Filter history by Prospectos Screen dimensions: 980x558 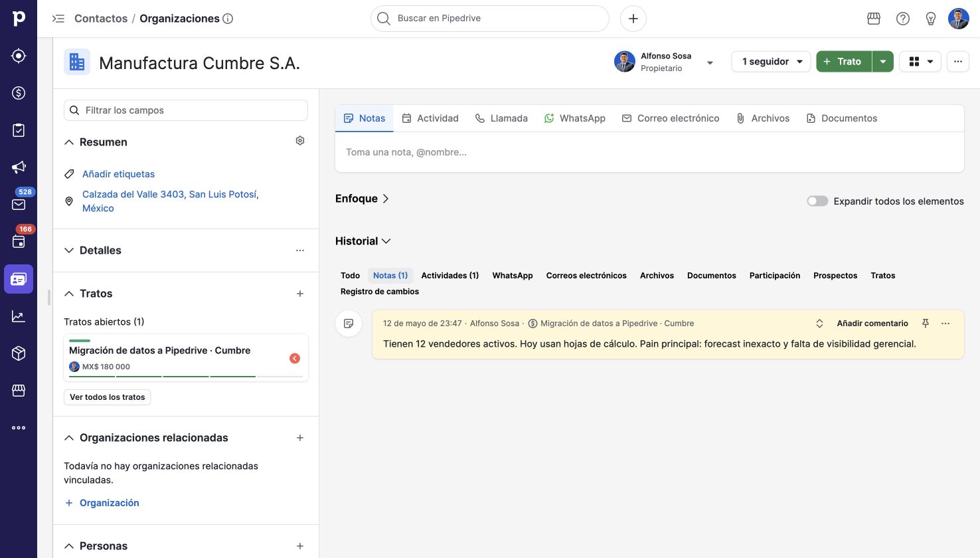(835, 276)
